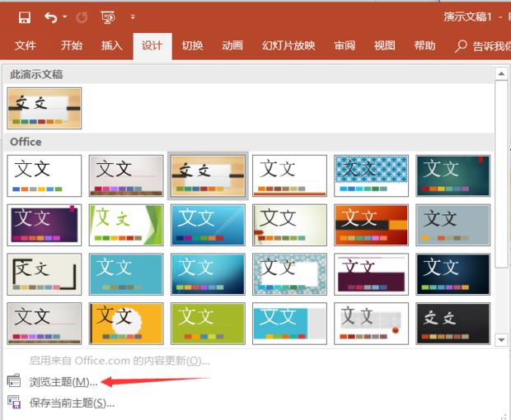Switch to the 动画 tab
The height and width of the screenshot is (420, 511).
coord(232,45)
